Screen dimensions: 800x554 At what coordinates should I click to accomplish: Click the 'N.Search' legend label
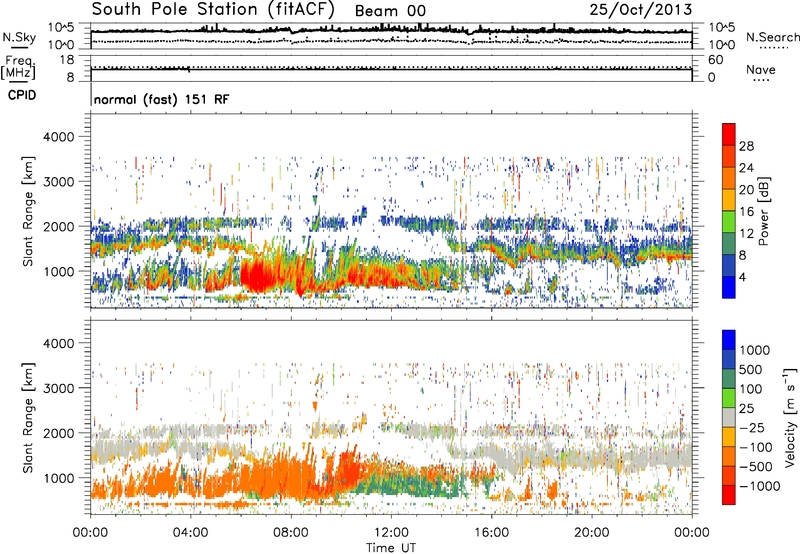click(772, 37)
